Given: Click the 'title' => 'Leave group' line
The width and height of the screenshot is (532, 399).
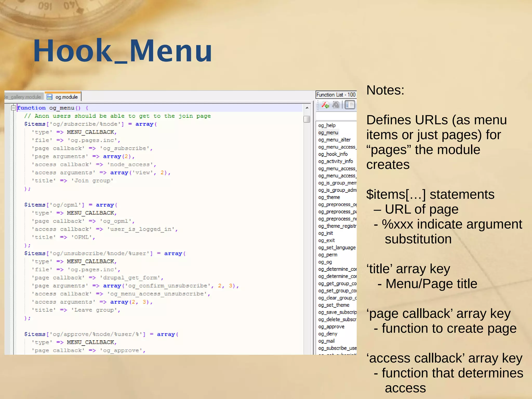Looking at the screenshot, I should [x=76, y=310].
